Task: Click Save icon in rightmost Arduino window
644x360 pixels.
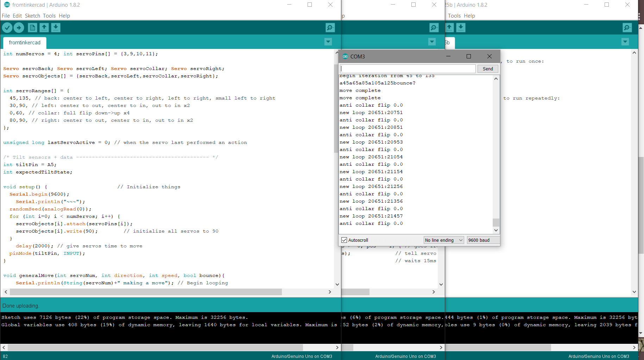Action: [x=461, y=27]
